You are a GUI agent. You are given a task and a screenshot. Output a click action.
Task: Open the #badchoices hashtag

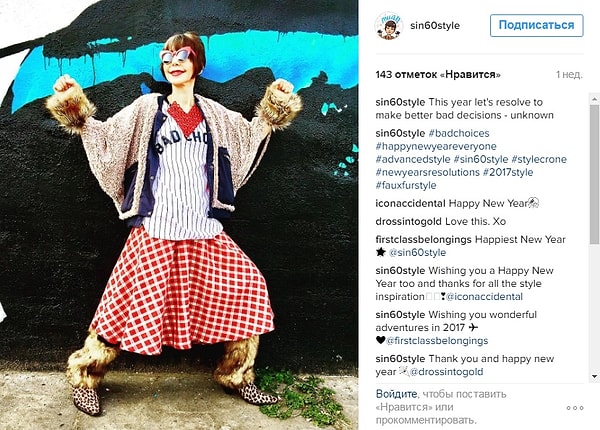click(459, 133)
